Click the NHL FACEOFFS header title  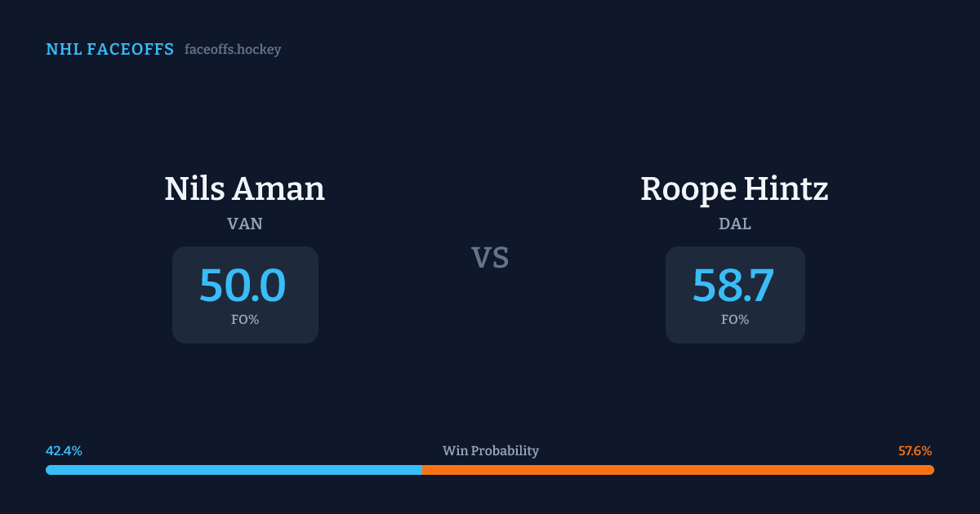coord(109,50)
